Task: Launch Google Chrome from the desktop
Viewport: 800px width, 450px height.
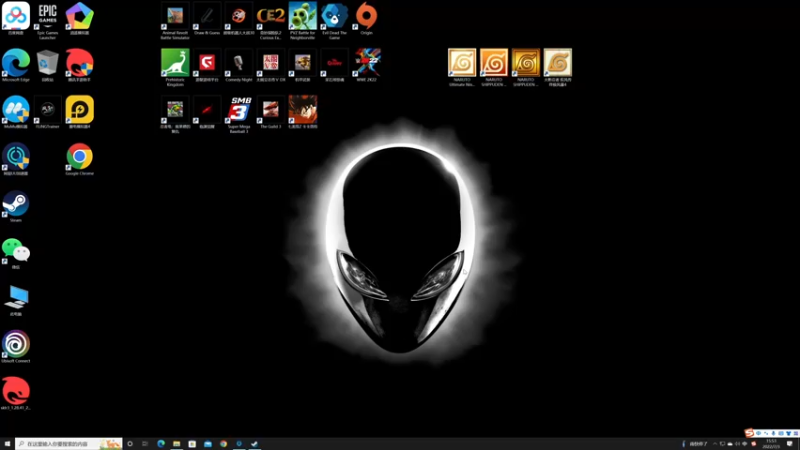Action: (x=80, y=159)
